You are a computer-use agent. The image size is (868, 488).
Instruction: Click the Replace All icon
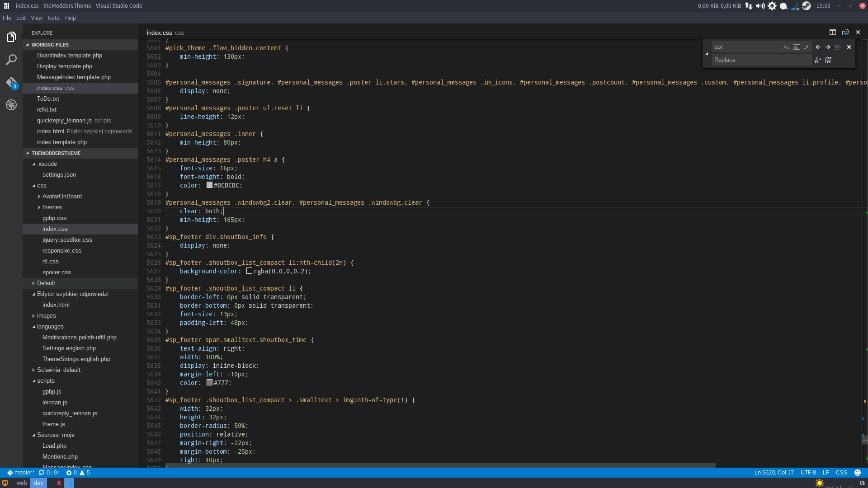coord(828,60)
